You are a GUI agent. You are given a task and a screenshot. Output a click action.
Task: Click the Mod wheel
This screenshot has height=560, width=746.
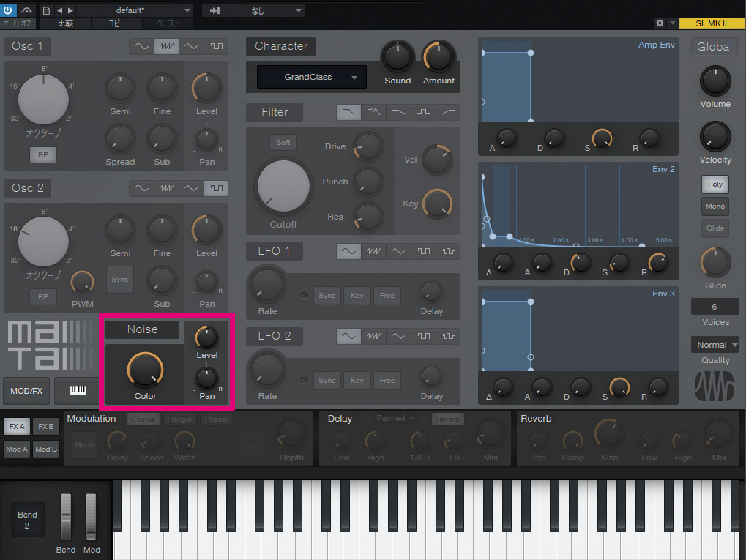click(91, 518)
